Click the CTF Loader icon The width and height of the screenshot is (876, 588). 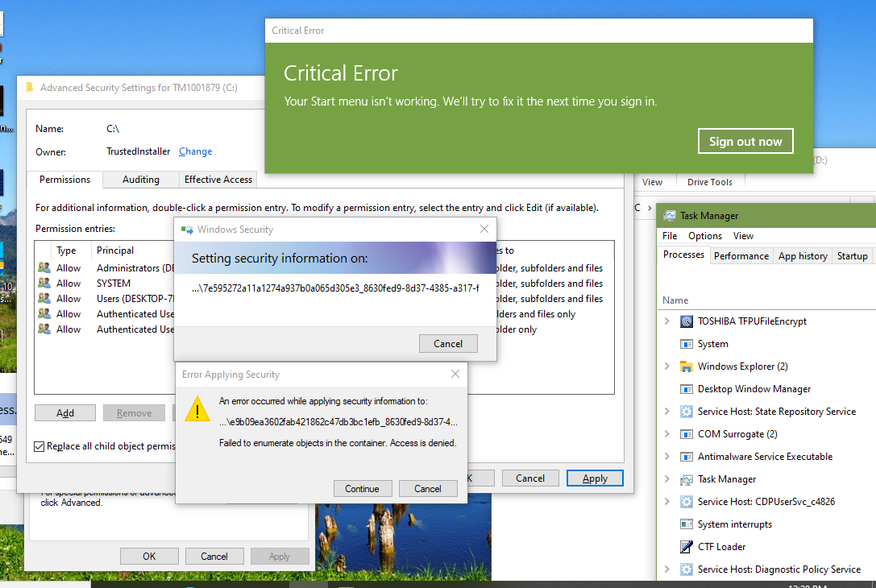tap(686, 546)
